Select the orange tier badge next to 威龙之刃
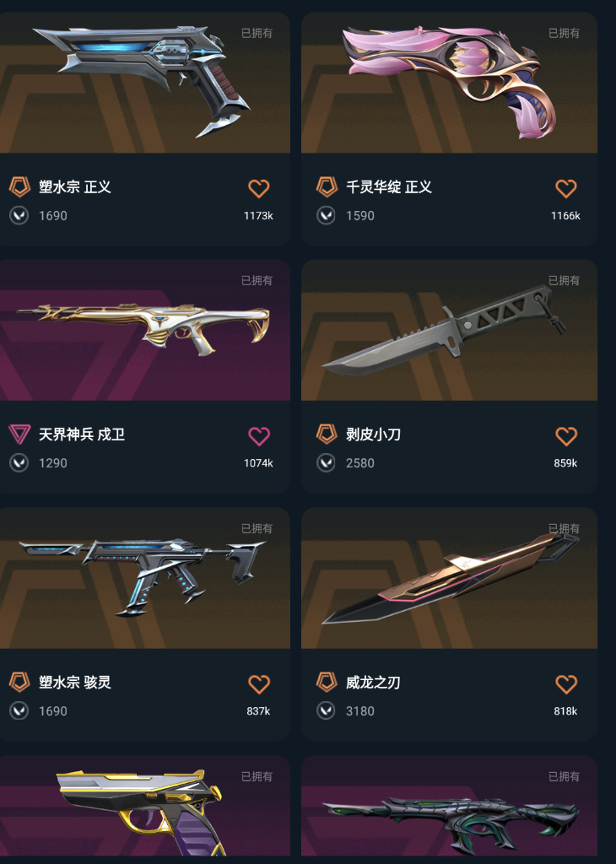 327,682
